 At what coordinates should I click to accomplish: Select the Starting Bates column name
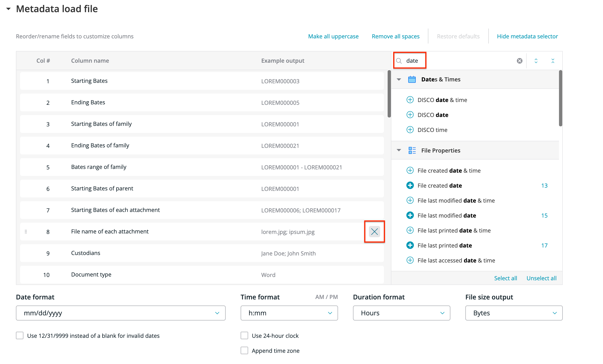pyautogui.click(x=89, y=81)
